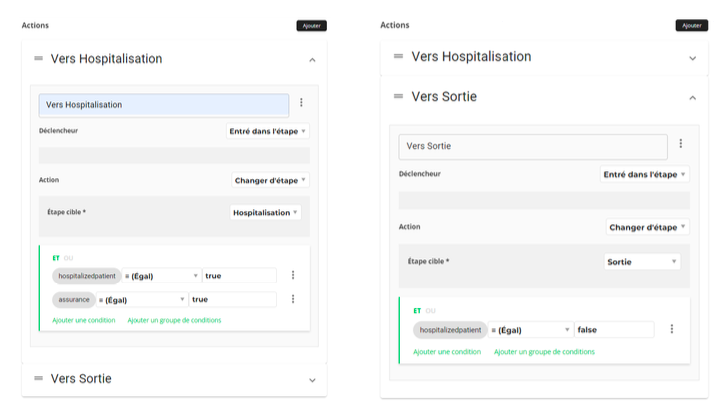Viewport: 728px width, 409px height.
Task: Collapse the left Vers Hospitalisation panel
Action: (x=312, y=60)
